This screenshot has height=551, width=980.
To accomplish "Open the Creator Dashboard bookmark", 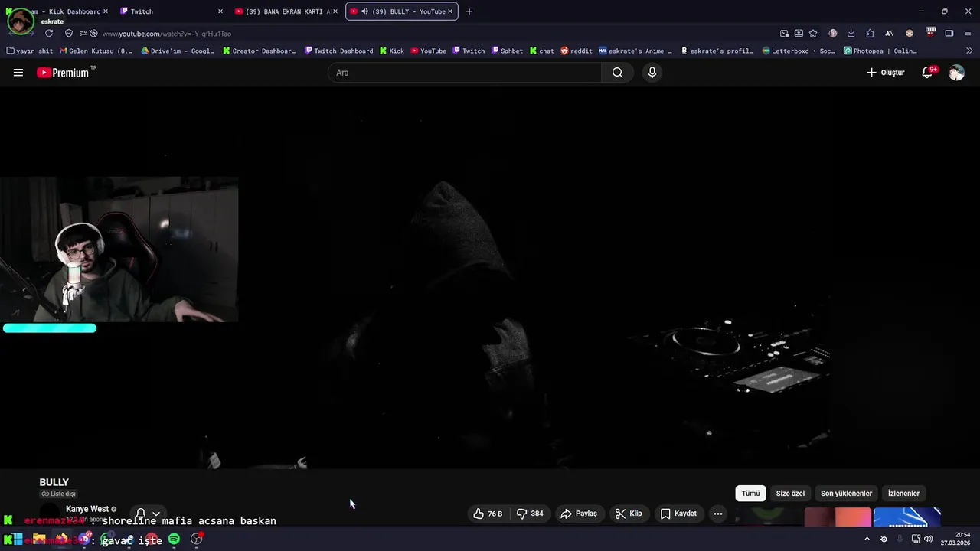I will [260, 51].
